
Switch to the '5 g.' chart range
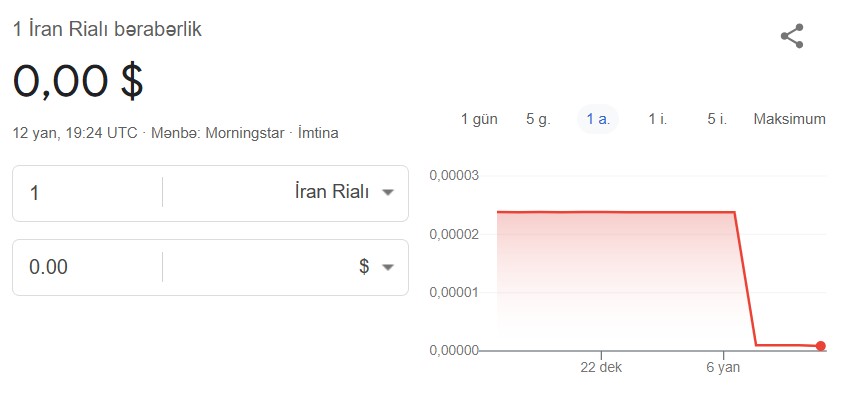coord(538,119)
